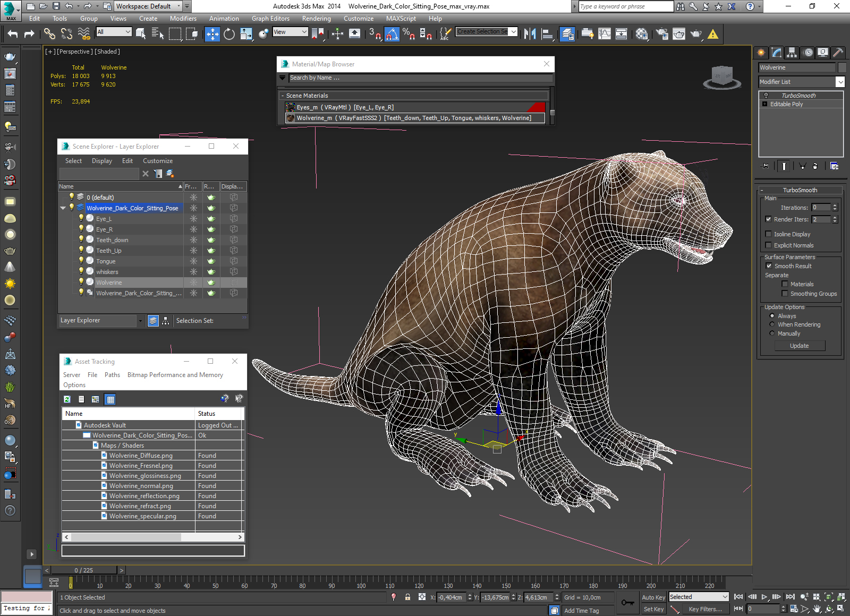Open the Material Editor icon
The height and width of the screenshot is (616, 850).
click(x=642, y=34)
